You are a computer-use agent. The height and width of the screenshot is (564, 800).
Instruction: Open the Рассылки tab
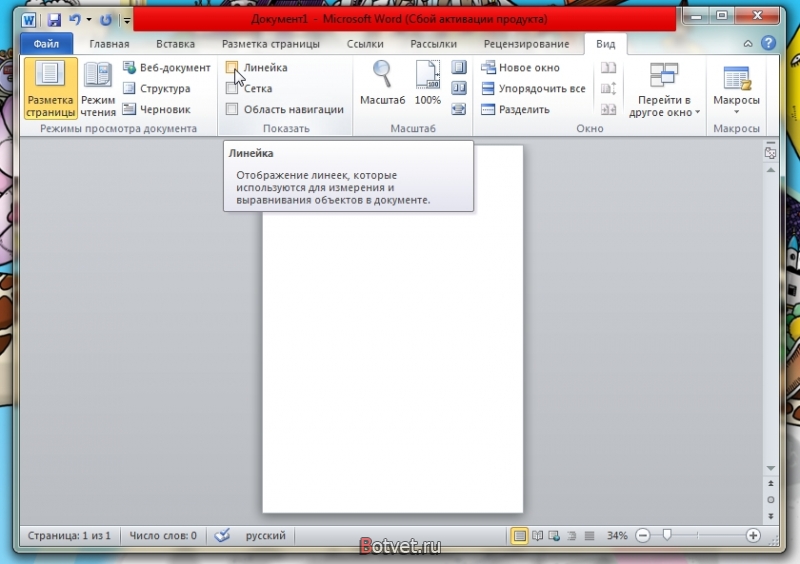(434, 44)
